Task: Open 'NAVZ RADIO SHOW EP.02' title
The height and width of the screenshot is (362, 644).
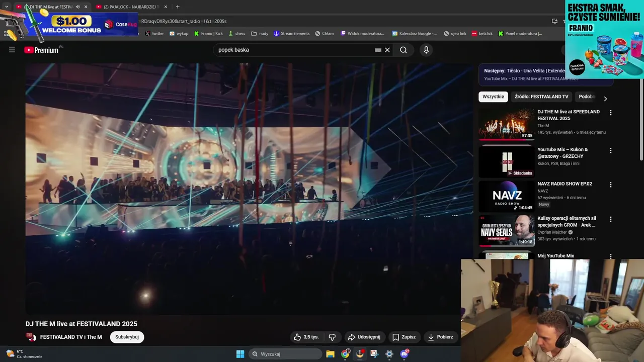Action: 565,184
